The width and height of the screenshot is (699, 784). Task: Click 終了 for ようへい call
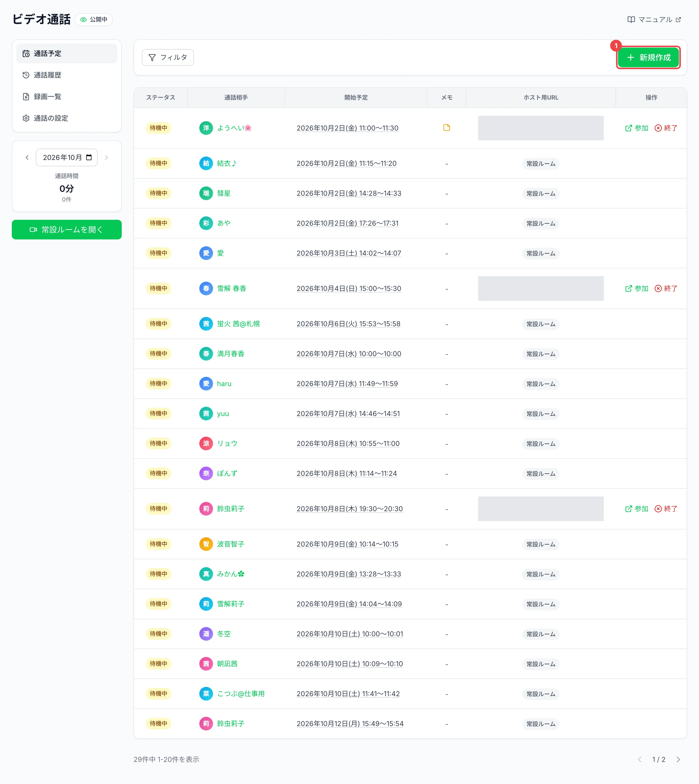point(666,128)
